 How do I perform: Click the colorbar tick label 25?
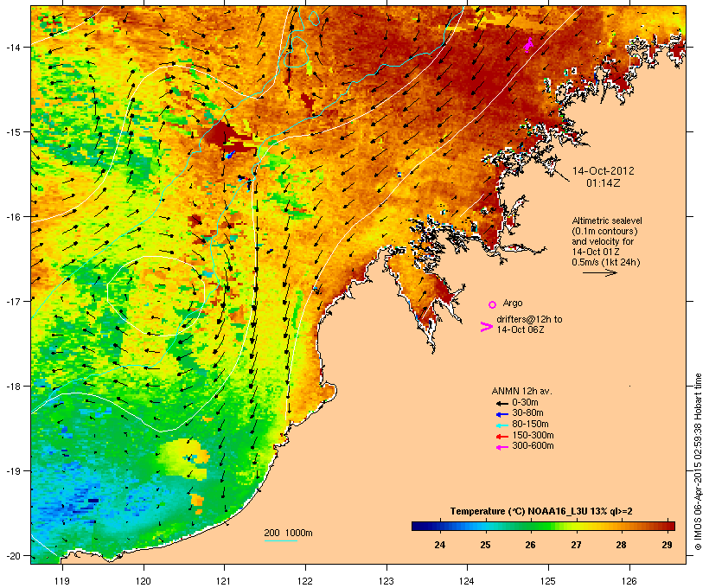coord(485,545)
